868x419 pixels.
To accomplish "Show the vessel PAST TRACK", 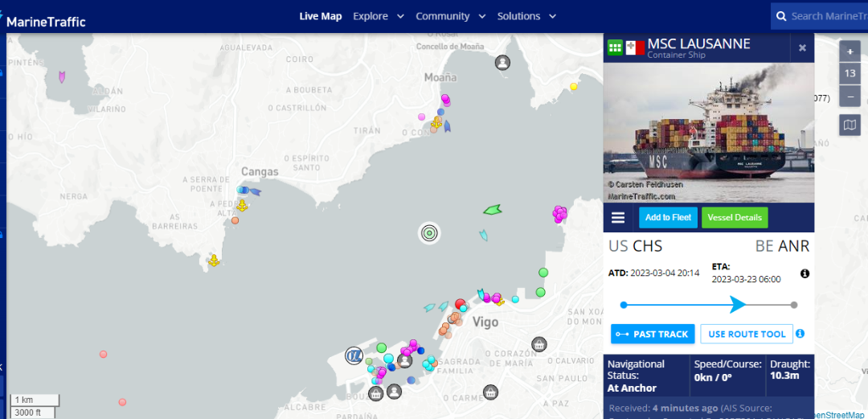I will coord(653,335).
